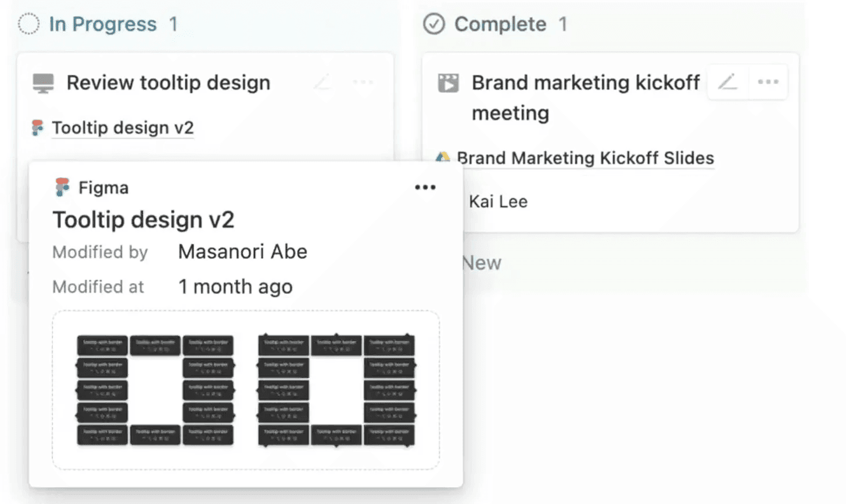
Task: Click the Figma design thumbnail preview
Action: coord(246,390)
